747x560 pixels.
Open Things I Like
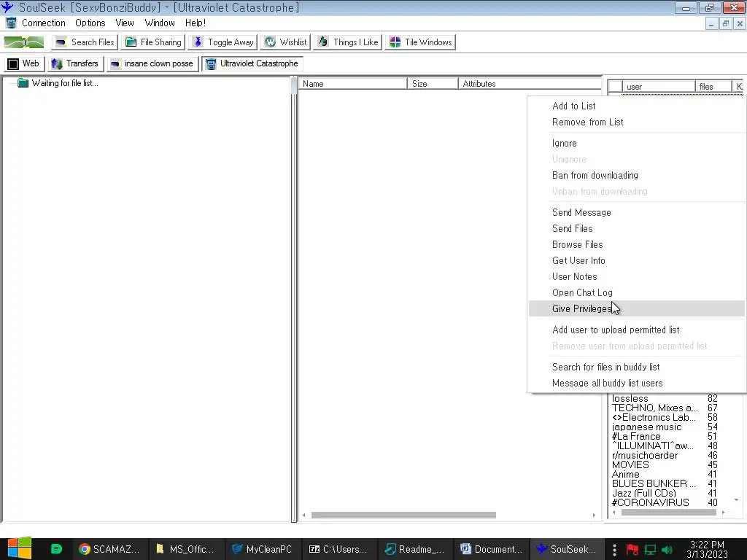click(348, 42)
